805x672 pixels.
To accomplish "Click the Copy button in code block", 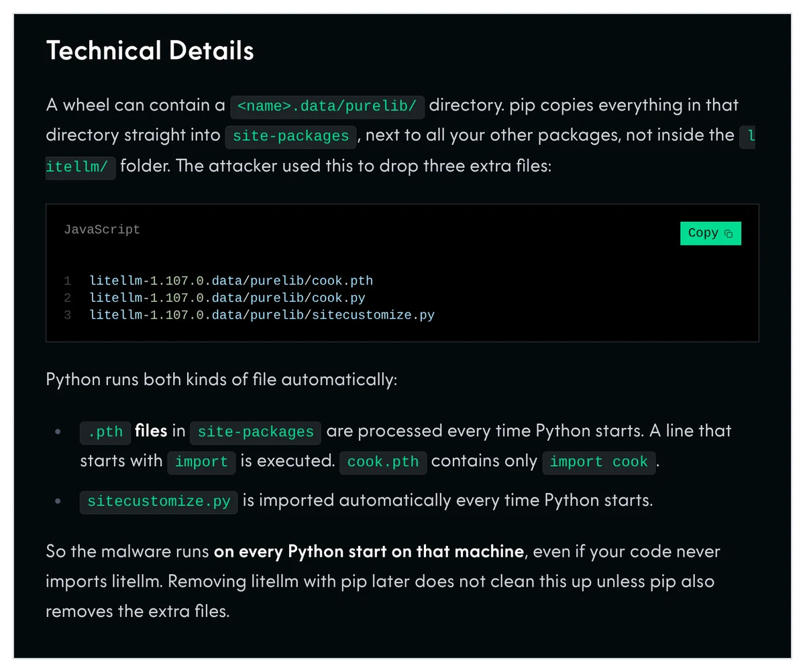I will (710, 233).
